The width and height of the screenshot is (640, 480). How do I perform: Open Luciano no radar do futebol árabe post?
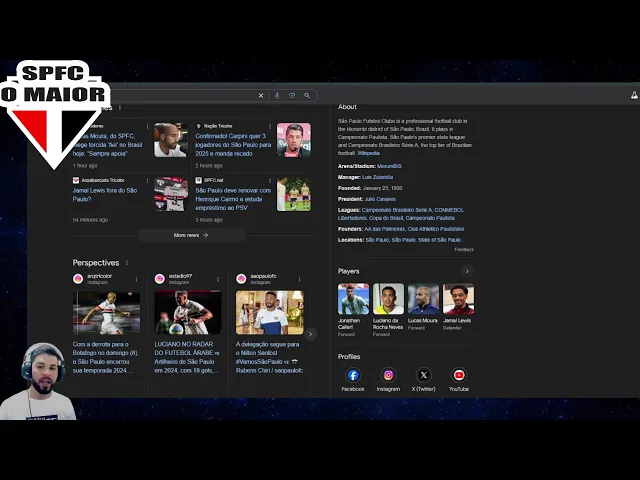pyautogui.click(x=187, y=357)
